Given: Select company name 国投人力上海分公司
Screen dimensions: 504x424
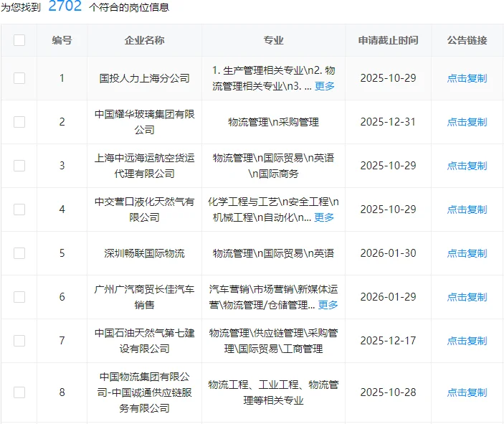Looking at the screenshot, I should [144, 78].
